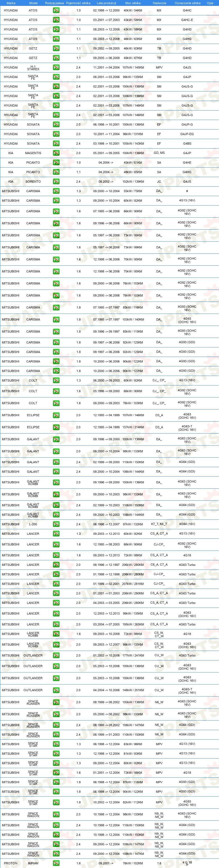Select engine code G4HC-E cell
This screenshot has width=219, height=868.
(x=187, y=20)
